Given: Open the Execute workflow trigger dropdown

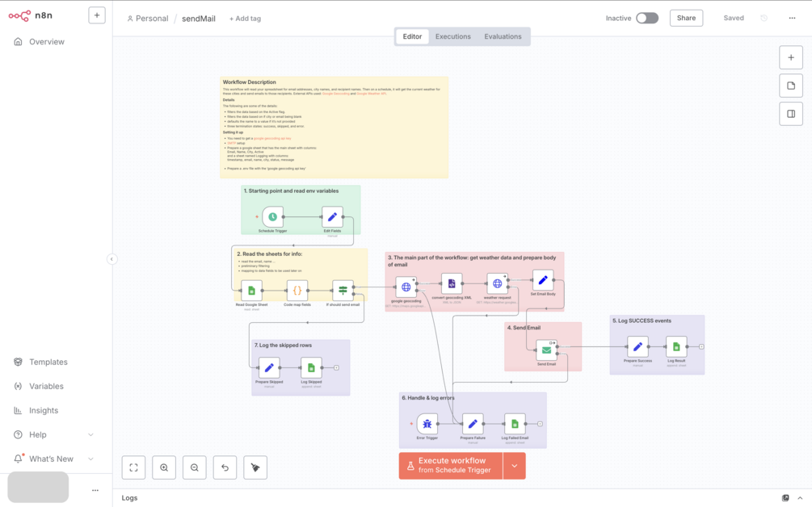Looking at the screenshot, I should [514, 466].
